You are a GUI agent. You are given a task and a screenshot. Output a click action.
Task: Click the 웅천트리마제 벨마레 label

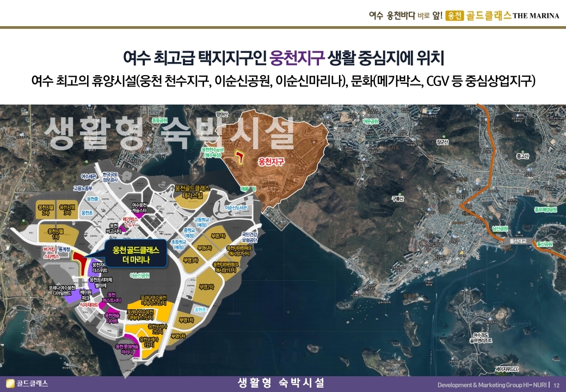click(101, 283)
